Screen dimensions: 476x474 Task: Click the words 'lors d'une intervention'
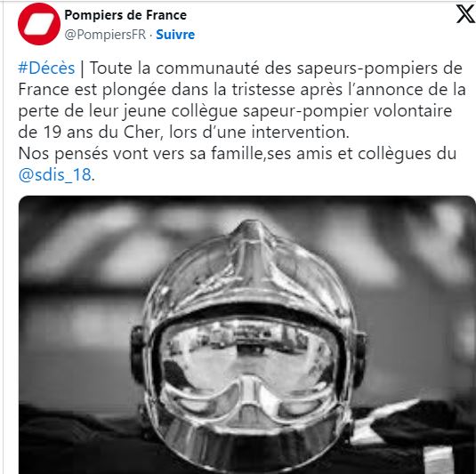tap(259, 132)
